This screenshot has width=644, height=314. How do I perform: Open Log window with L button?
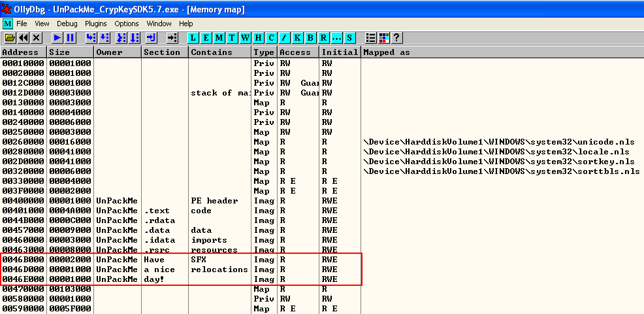point(193,38)
